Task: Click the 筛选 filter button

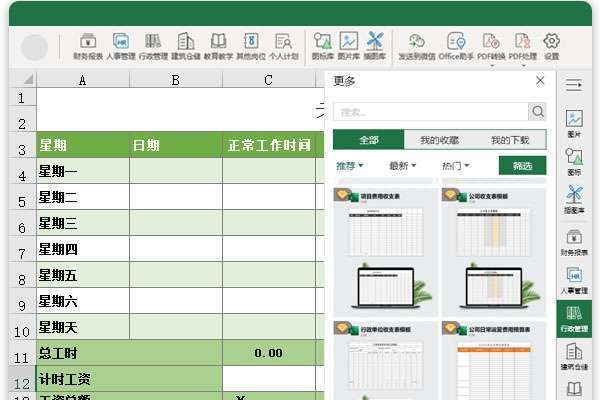Action: [522, 166]
